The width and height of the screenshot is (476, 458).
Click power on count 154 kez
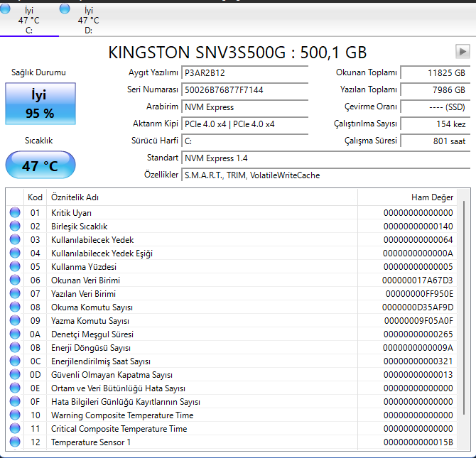436,124
